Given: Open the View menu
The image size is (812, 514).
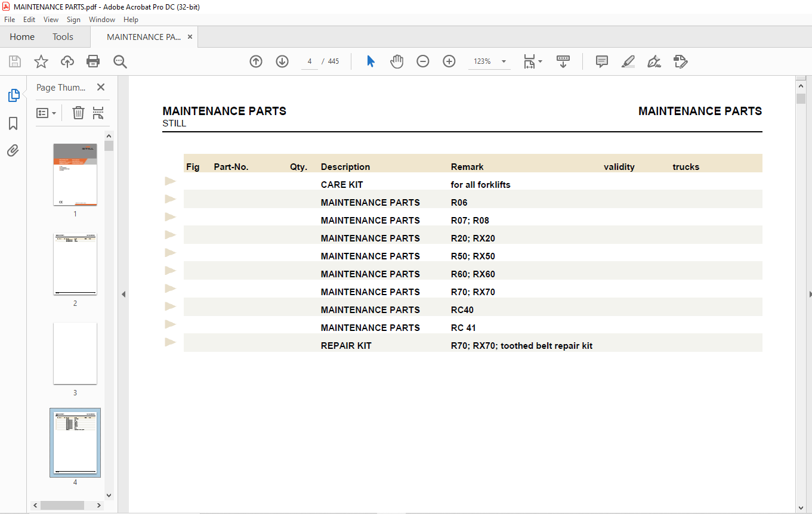Looking at the screenshot, I should pyautogui.click(x=51, y=20).
